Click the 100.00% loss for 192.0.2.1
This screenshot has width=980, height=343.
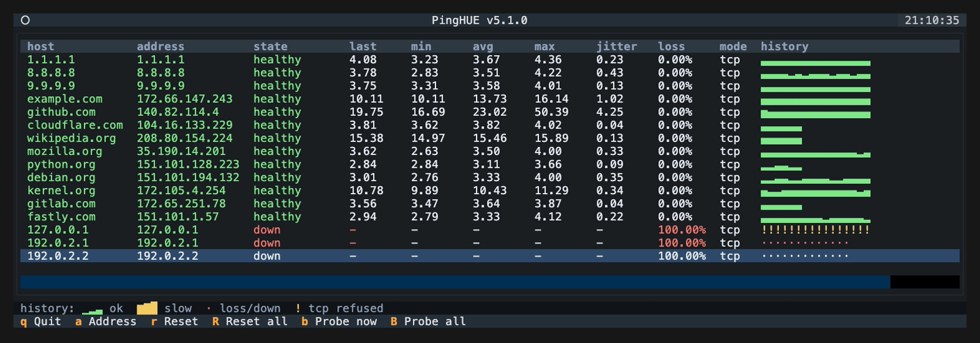coord(682,243)
